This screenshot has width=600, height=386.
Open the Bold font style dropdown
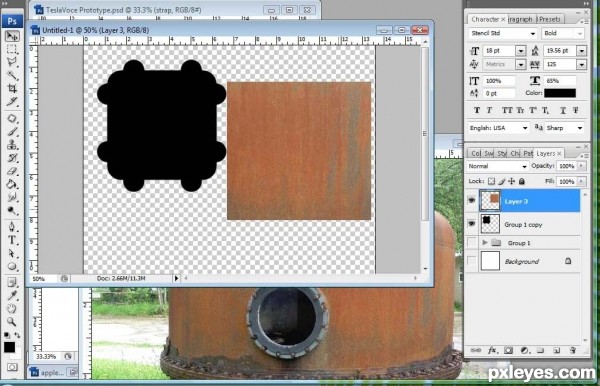tap(580, 34)
